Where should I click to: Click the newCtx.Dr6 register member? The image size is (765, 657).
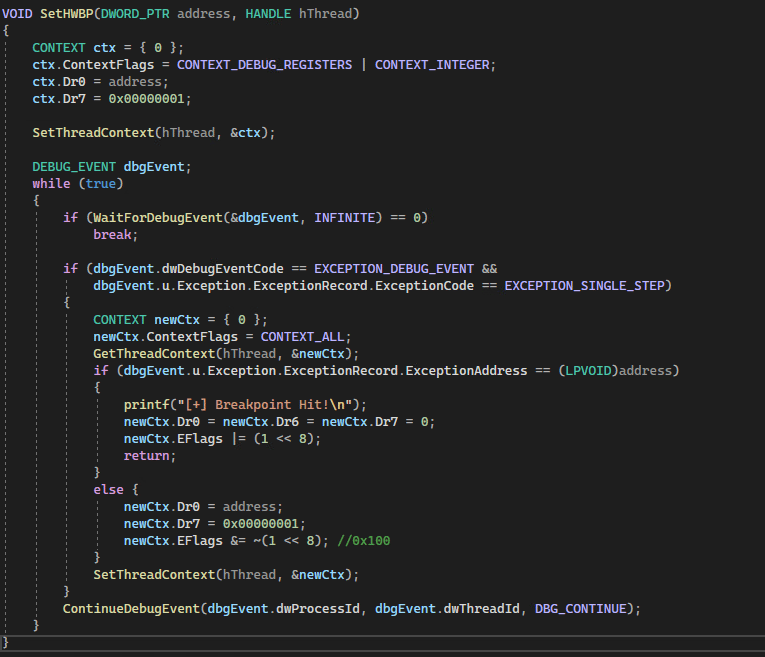pyautogui.click(x=261, y=422)
